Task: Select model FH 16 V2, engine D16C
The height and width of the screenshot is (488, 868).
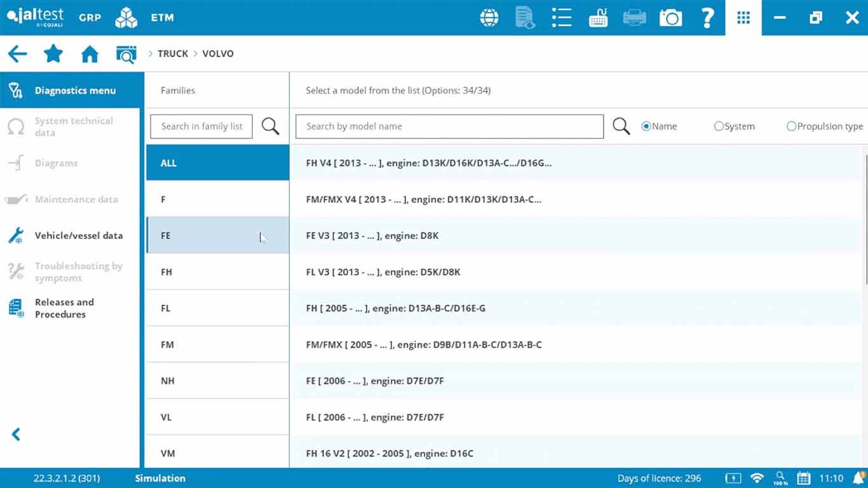Action: [x=577, y=452]
